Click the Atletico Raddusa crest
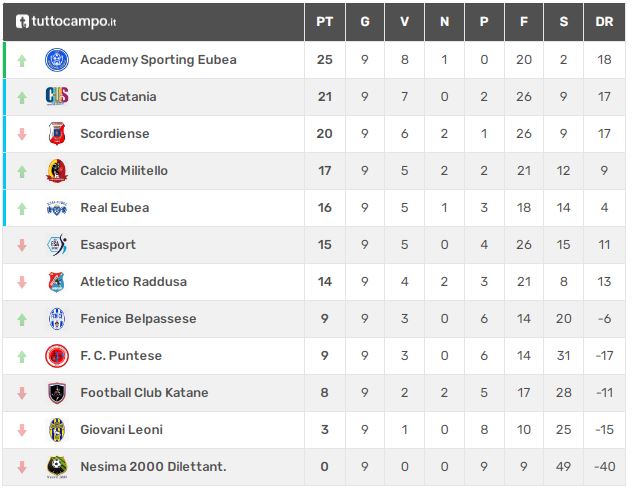The image size is (634, 490). pyautogui.click(x=57, y=282)
